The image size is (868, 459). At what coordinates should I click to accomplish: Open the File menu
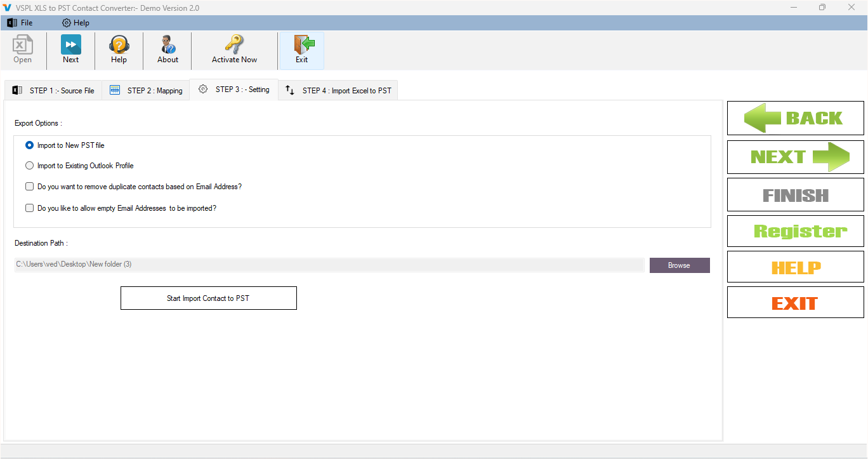click(20, 23)
